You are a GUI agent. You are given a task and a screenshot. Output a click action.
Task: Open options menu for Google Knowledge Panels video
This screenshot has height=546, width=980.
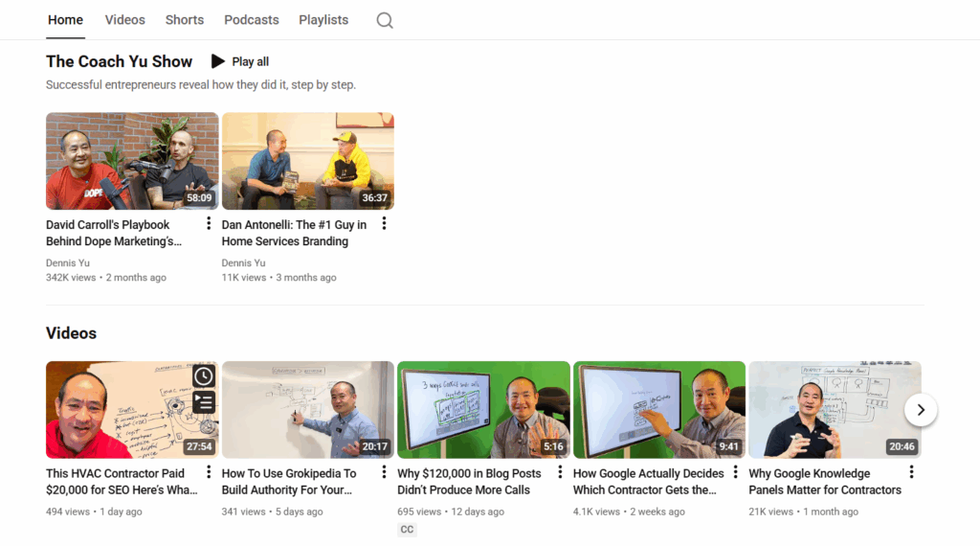pyautogui.click(x=911, y=472)
